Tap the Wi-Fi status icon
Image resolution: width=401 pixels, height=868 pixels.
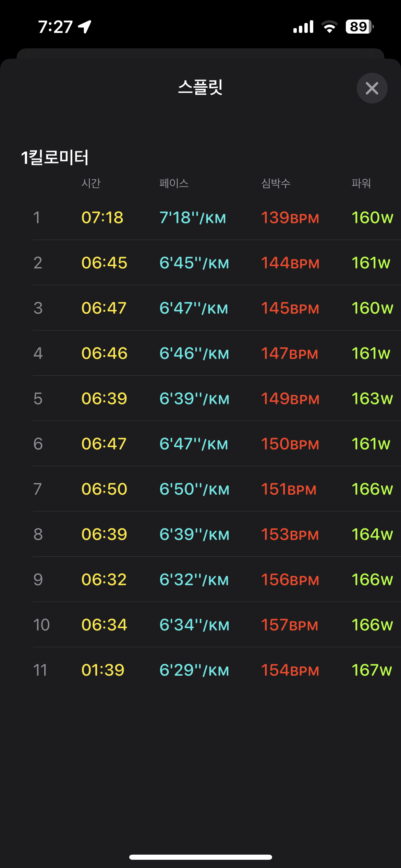tap(329, 26)
